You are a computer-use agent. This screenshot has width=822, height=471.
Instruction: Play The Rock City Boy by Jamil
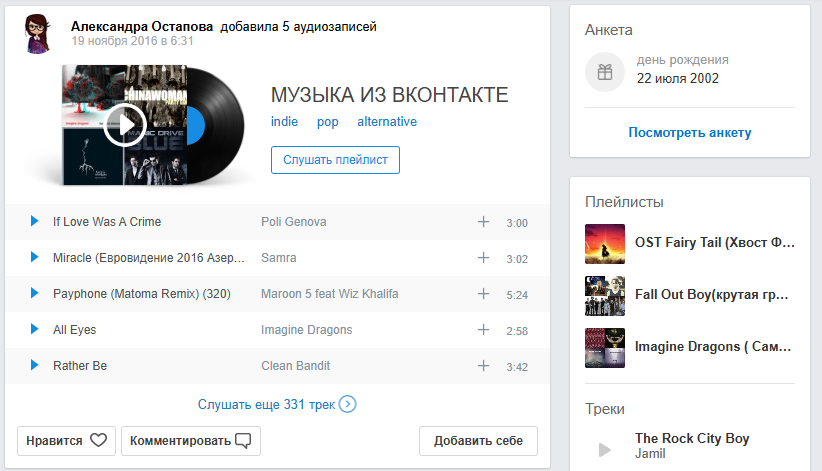[604, 449]
